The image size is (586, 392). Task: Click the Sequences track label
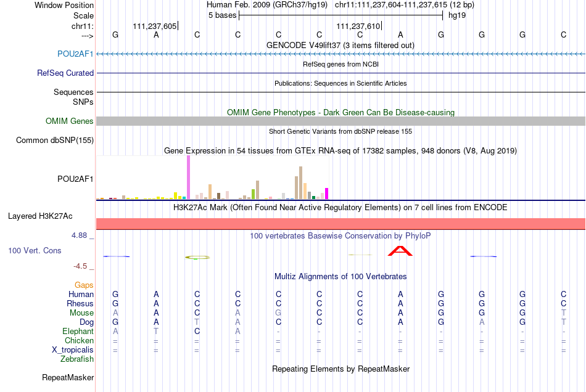(73, 92)
